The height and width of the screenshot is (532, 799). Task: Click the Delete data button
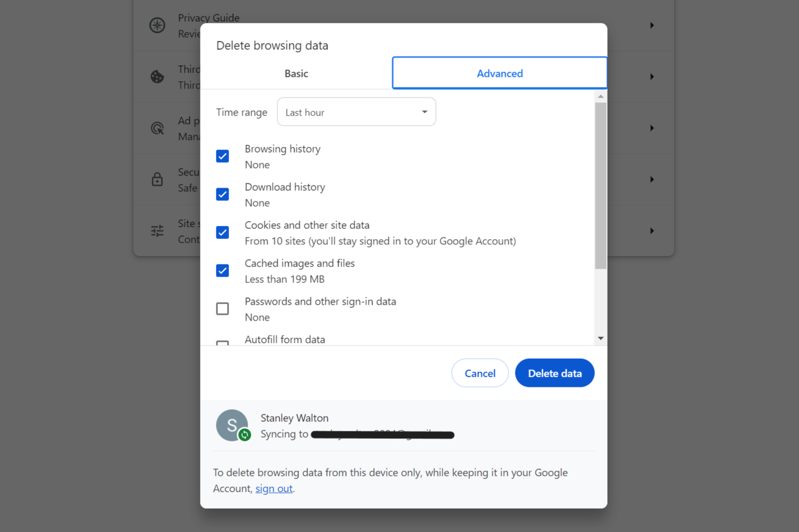coord(555,373)
